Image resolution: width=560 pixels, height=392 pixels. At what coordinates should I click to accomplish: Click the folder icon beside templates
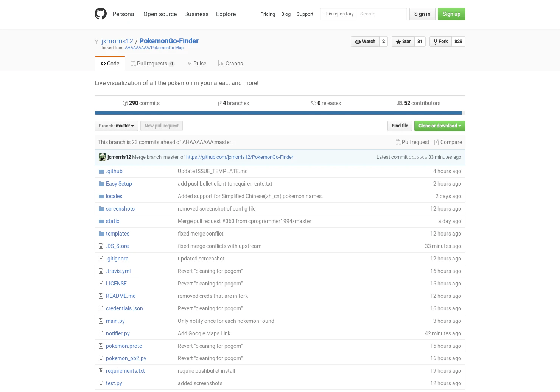pyautogui.click(x=101, y=234)
